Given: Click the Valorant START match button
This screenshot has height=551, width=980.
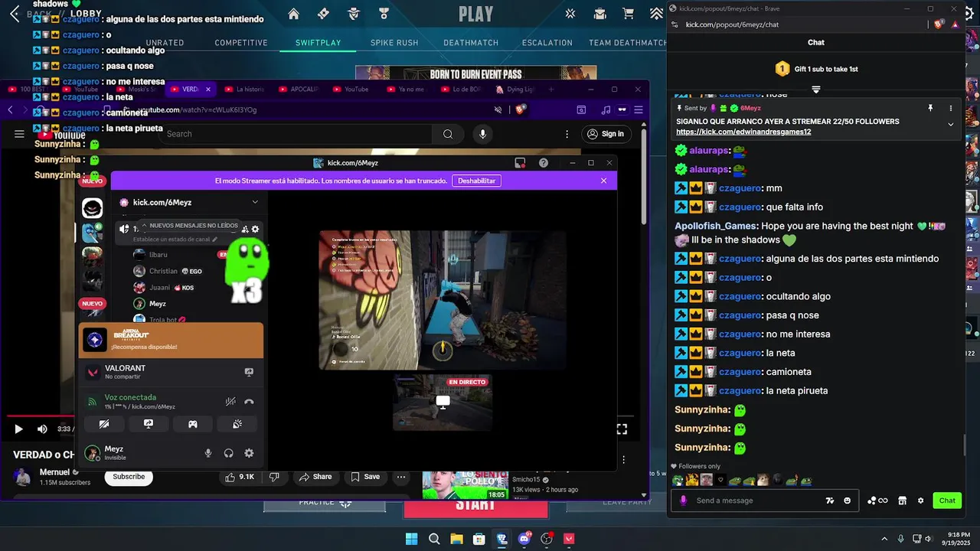Looking at the screenshot, I should pyautogui.click(x=475, y=507).
